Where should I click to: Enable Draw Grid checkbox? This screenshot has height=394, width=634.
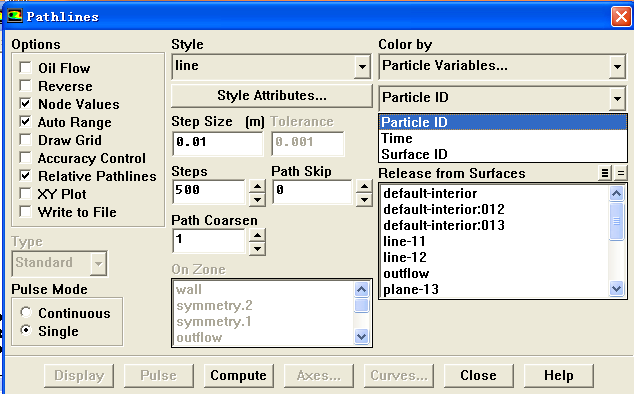[25, 140]
